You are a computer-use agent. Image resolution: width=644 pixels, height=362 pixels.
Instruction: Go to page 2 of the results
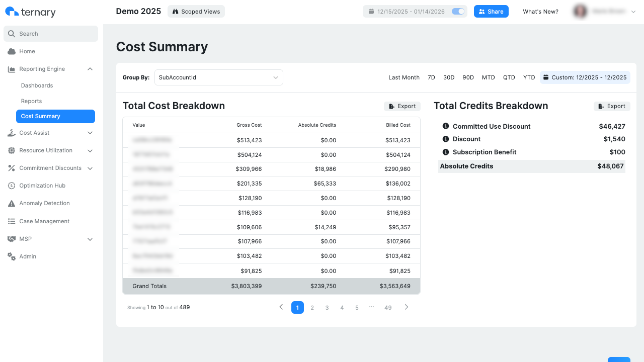tap(312, 307)
